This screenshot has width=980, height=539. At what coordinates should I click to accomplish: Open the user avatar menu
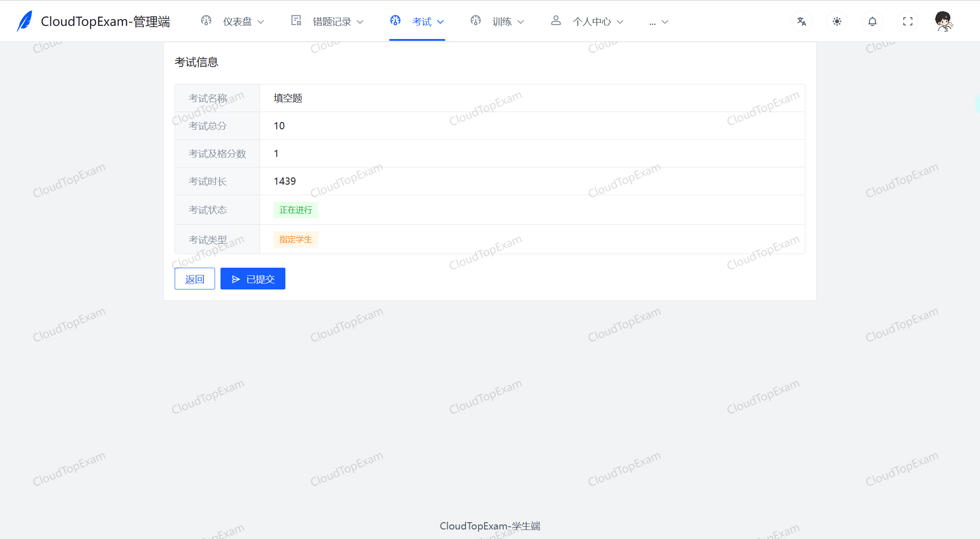(x=944, y=21)
